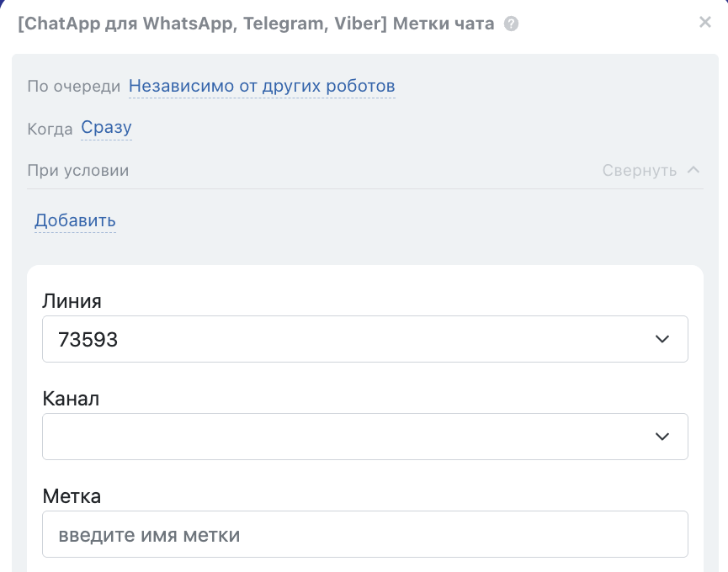The height and width of the screenshot is (572, 728).
Task: Focus the введите имя метки input
Action: tap(364, 534)
